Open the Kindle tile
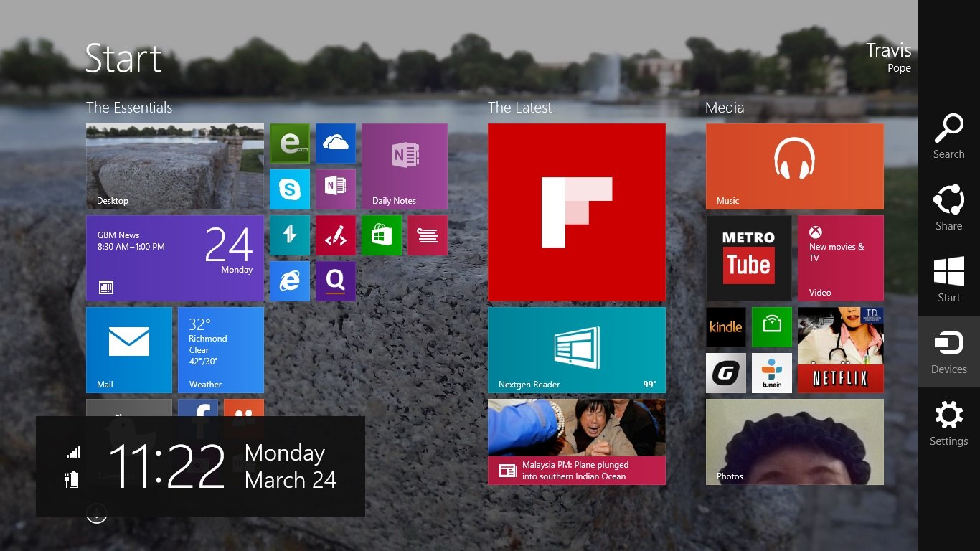 726,327
